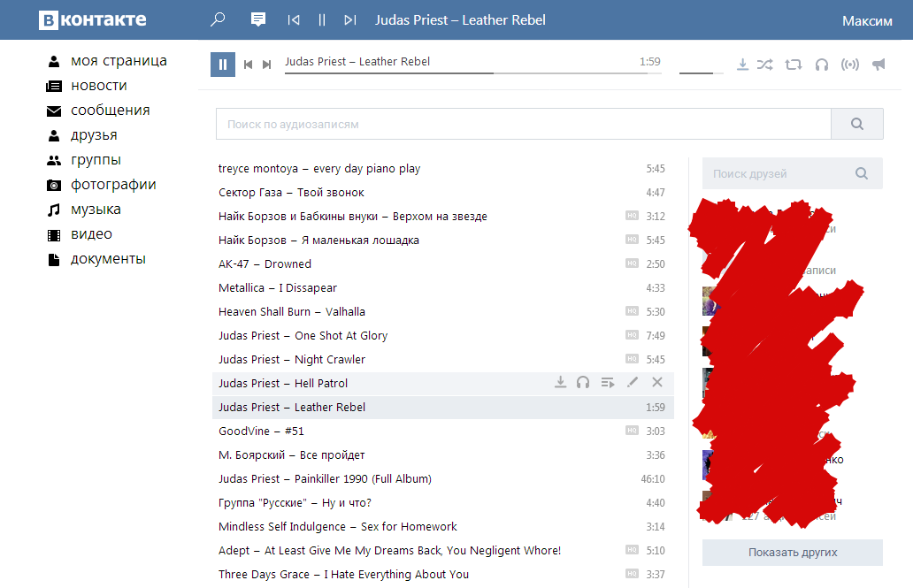
Task: Show similar tracks for Hell Patrol
Action: [x=583, y=383]
